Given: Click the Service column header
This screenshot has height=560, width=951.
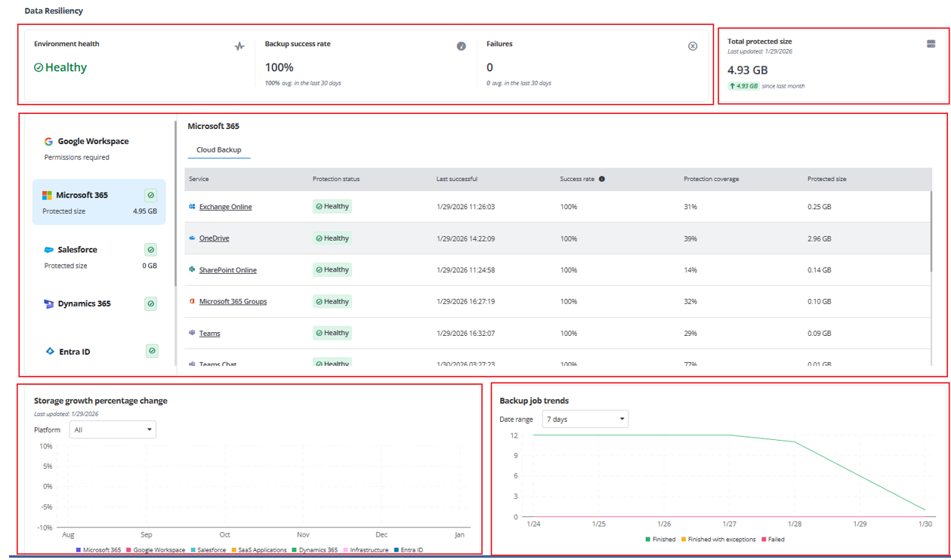Looking at the screenshot, I should (x=199, y=180).
